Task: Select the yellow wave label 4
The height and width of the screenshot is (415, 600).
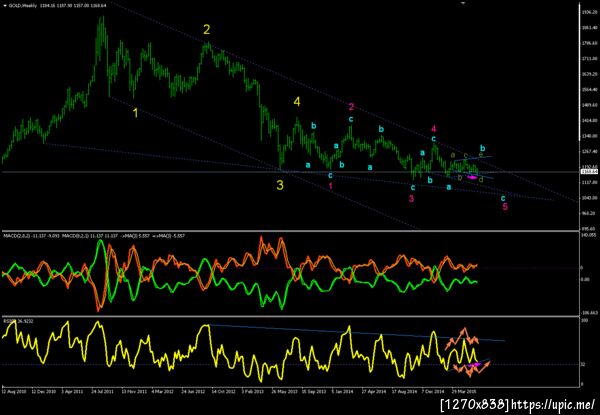Action: [x=297, y=101]
